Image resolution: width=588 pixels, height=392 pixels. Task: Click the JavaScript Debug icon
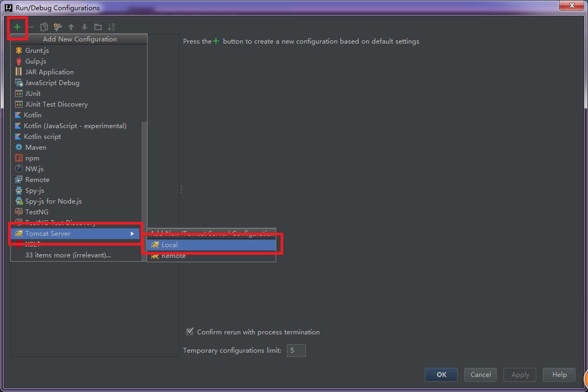[19, 82]
